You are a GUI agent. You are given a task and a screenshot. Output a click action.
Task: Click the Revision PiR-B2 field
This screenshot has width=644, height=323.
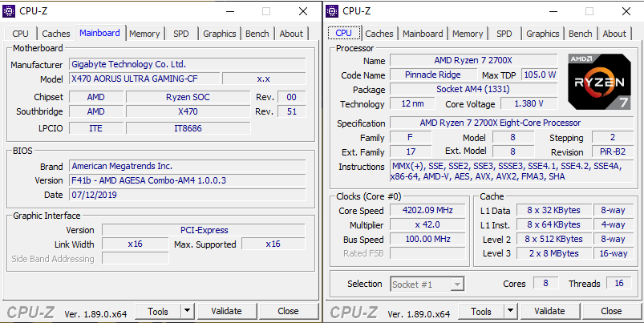[x=613, y=151]
